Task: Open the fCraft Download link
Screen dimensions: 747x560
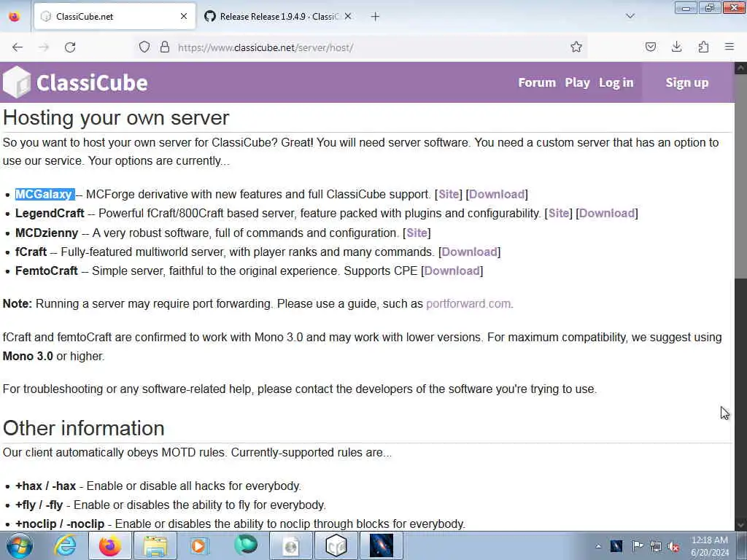Action: (x=469, y=252)
